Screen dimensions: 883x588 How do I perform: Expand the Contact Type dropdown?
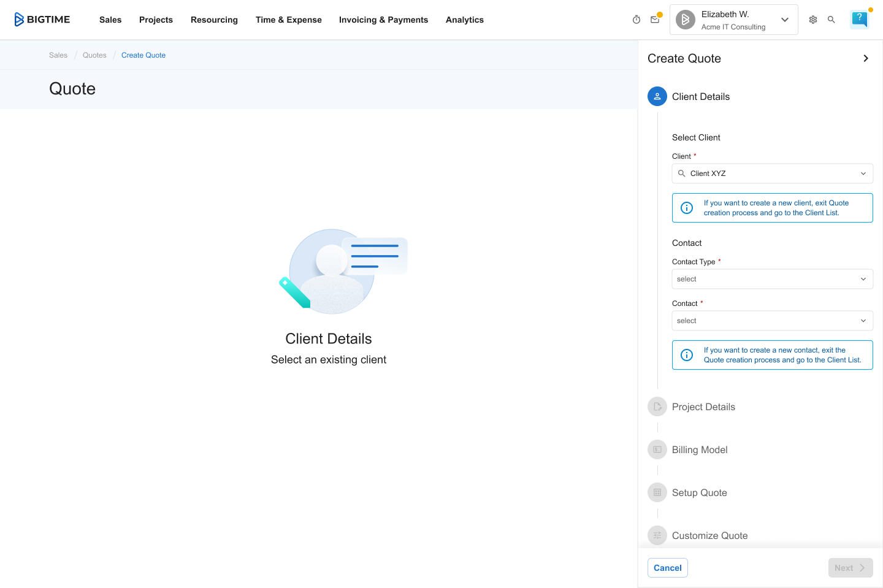click(x=772, y=279)
